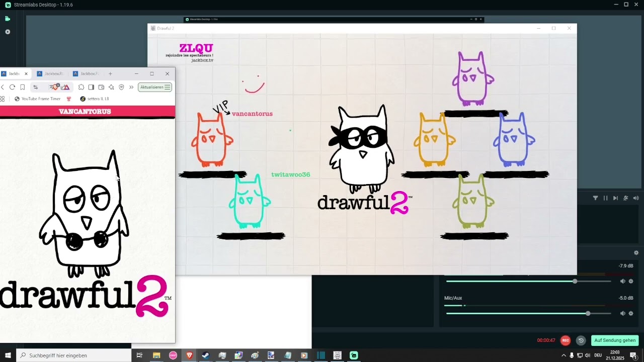Mute the Mic/Aux audio source
The image size is (644, 362).
[622, 313]
